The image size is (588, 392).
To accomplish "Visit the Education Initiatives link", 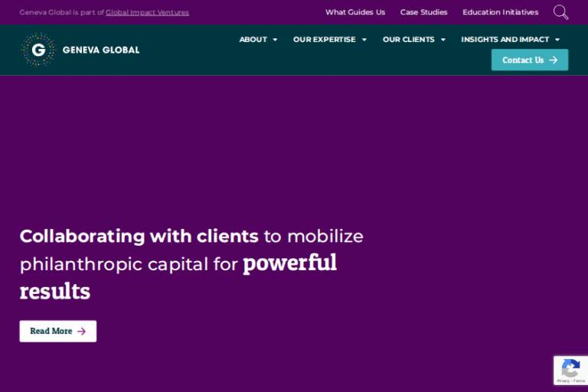I will [500, 12].
